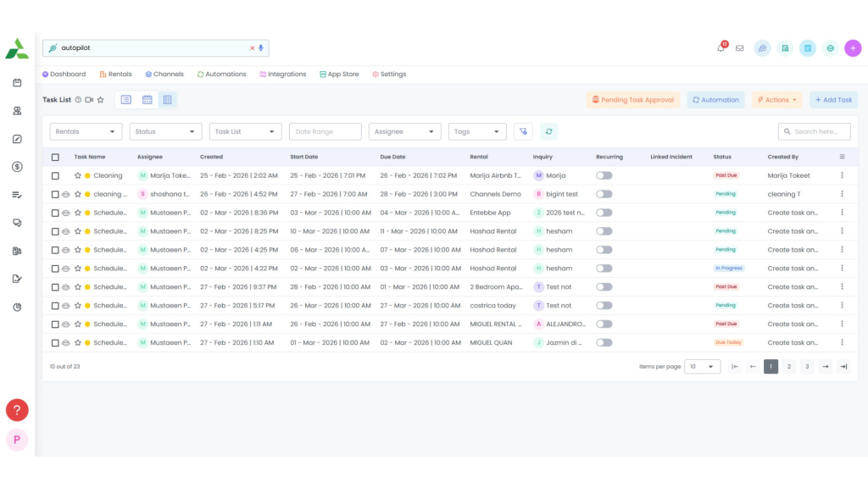868x488 pixels.
Task: Open the Automations tab
Action: tap(222, 75)
